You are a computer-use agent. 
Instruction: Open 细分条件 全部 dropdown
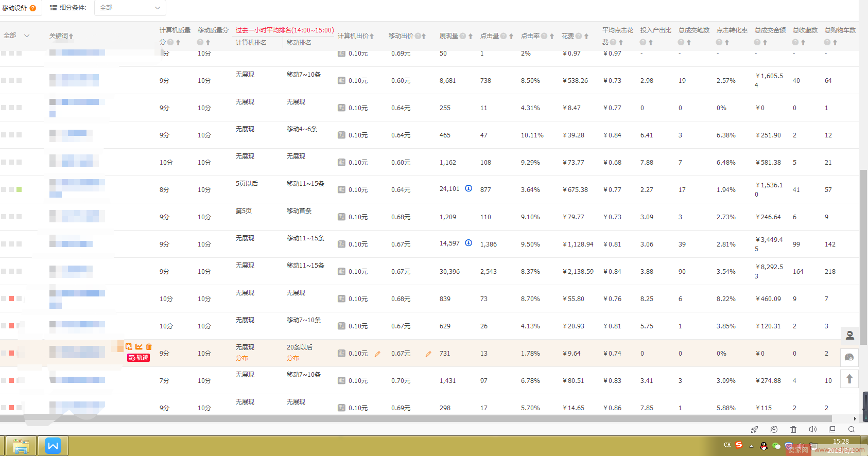[130, 8]
